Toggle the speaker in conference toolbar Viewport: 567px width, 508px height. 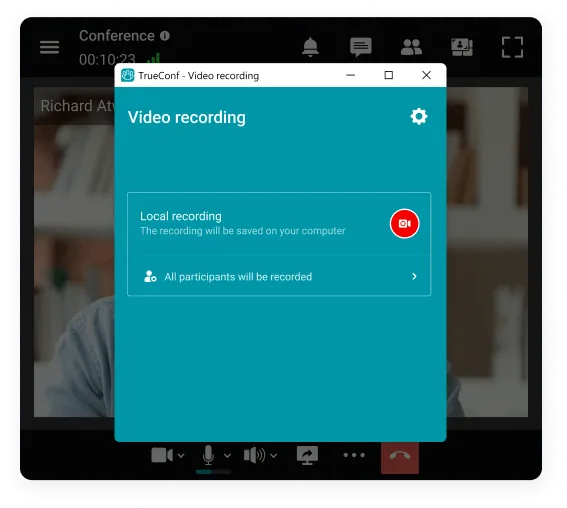[255, 455]
